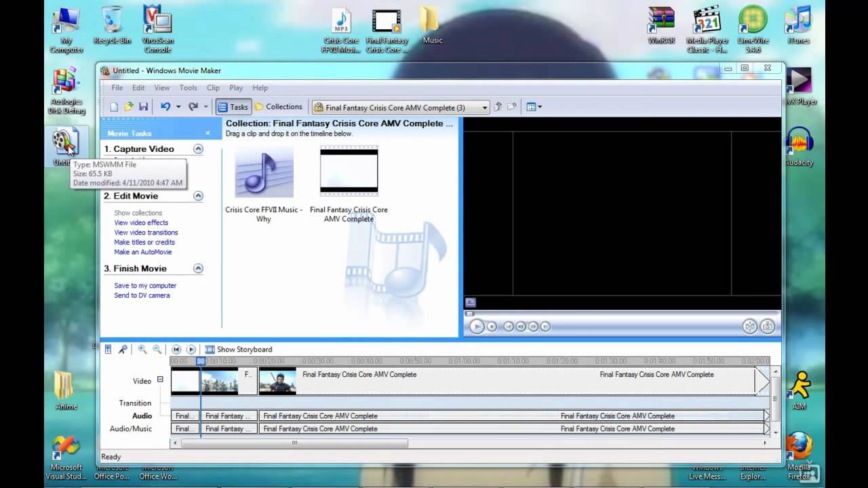The width and height of the screenshot is (868, 488).
Task: Click the preview monitor Stop button
Action: tap(492, 327)
